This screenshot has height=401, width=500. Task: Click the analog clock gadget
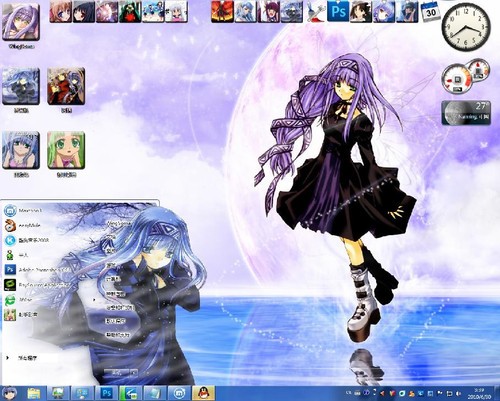[x=466, y=26]
